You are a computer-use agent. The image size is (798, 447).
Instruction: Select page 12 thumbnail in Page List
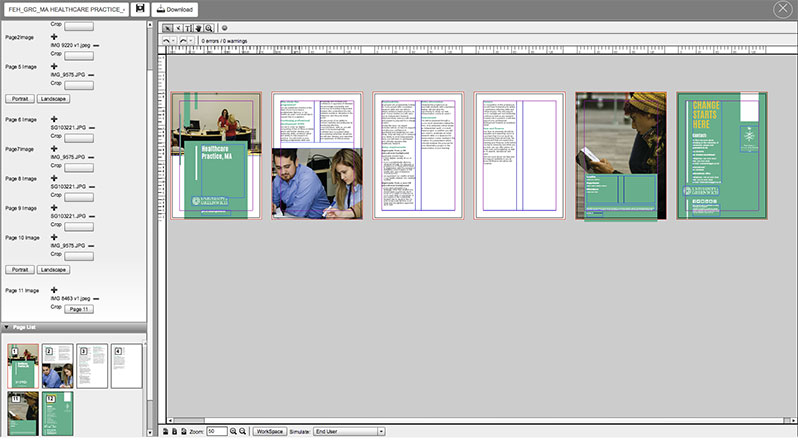tap(58, 413)
